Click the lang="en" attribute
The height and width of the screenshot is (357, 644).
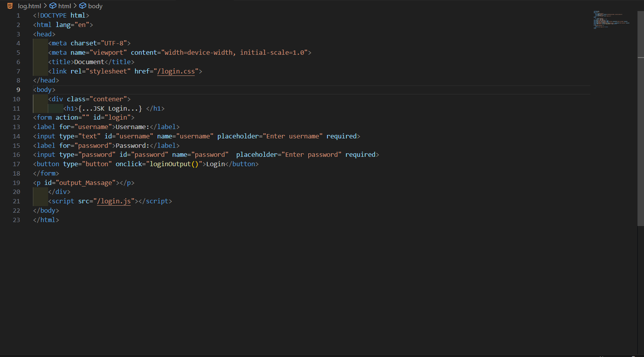click(72, 25)
